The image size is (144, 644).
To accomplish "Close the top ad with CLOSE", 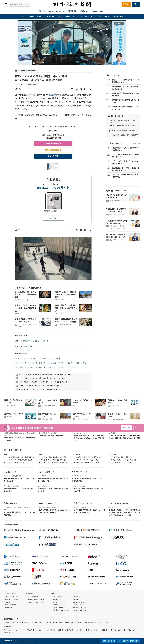I will point(119,23).
